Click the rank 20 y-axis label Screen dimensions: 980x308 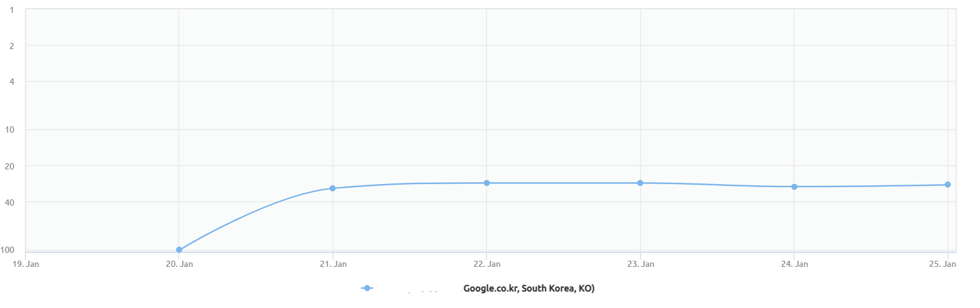click(x=10, y=166)
